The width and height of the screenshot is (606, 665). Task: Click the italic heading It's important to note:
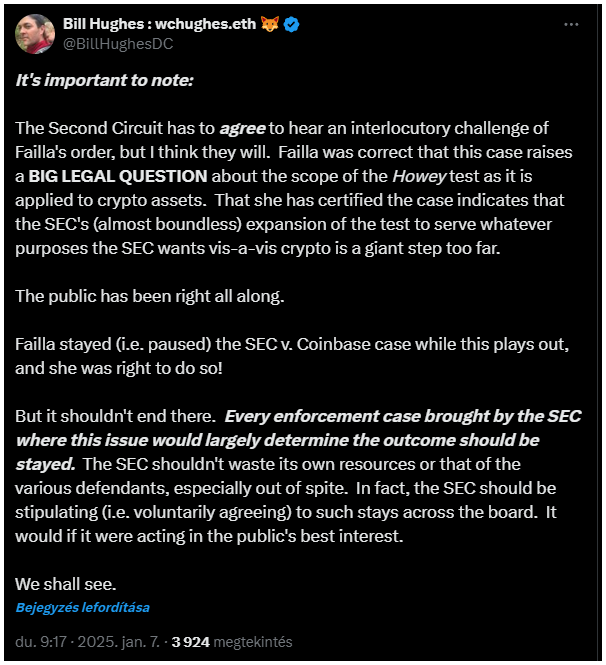pos(104,80)
